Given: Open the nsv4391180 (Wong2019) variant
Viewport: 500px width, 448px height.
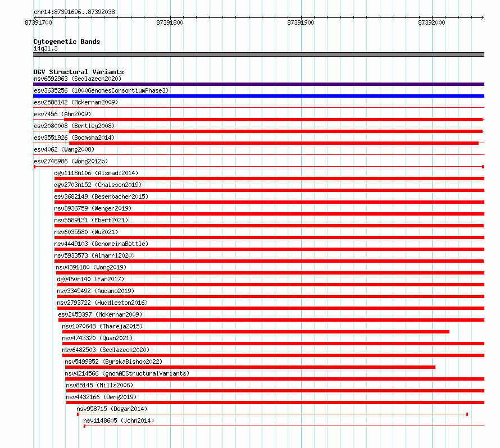Looking at the screenshot, I should 91,267.
